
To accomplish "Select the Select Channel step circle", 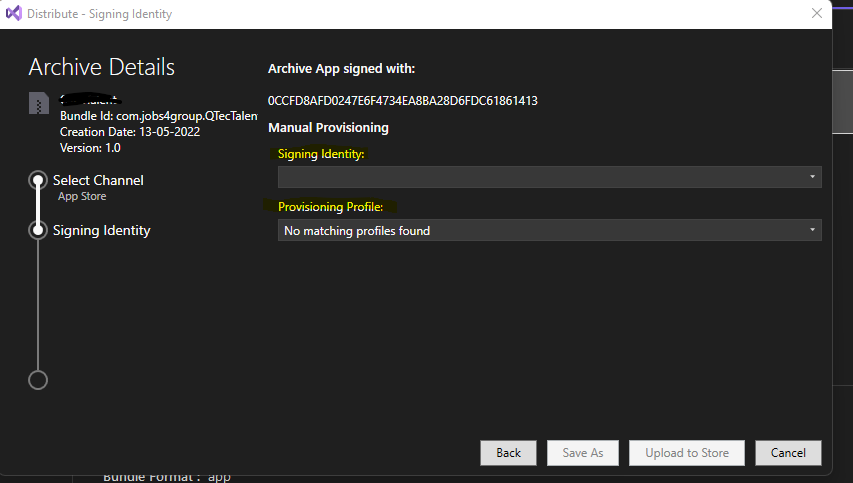I will 38,180.
